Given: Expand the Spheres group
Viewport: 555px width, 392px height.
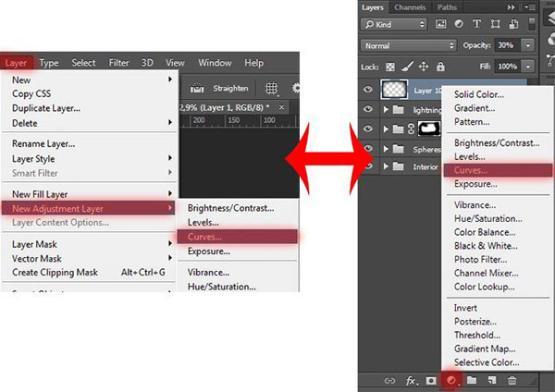Looking at the screenshot, I should pos(386,149).
